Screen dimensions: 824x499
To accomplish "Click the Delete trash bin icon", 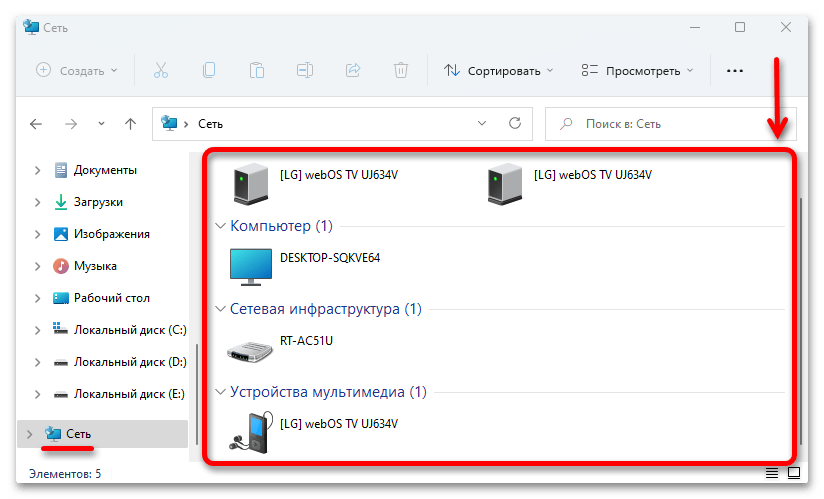I will click(x=400, y=70).
